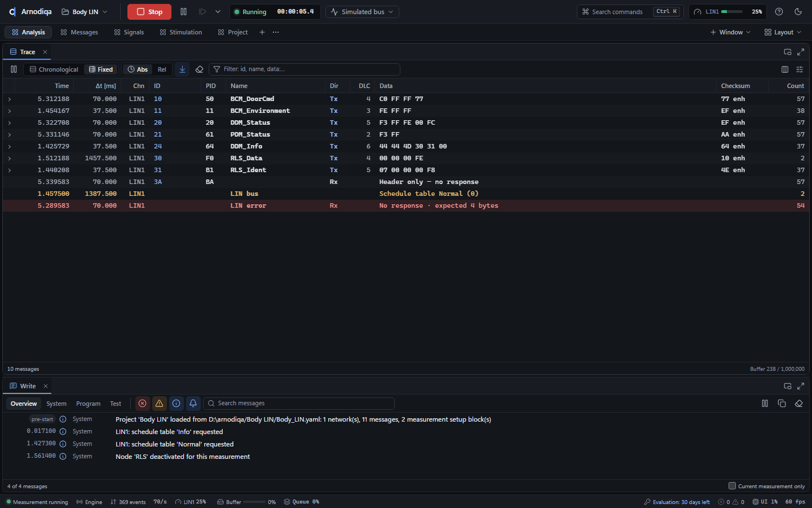Click the Trace filter input field
This screenshot has width=812, height=508.
click(x=304, y=69)
